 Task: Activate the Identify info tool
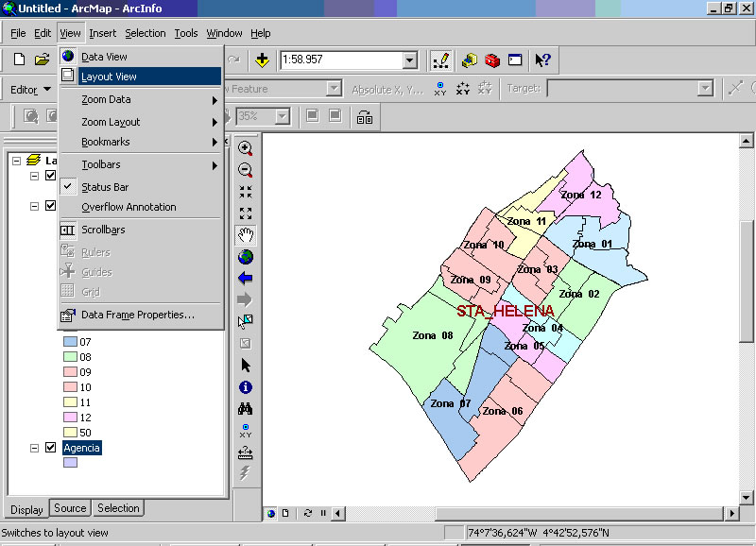[246, 387]
